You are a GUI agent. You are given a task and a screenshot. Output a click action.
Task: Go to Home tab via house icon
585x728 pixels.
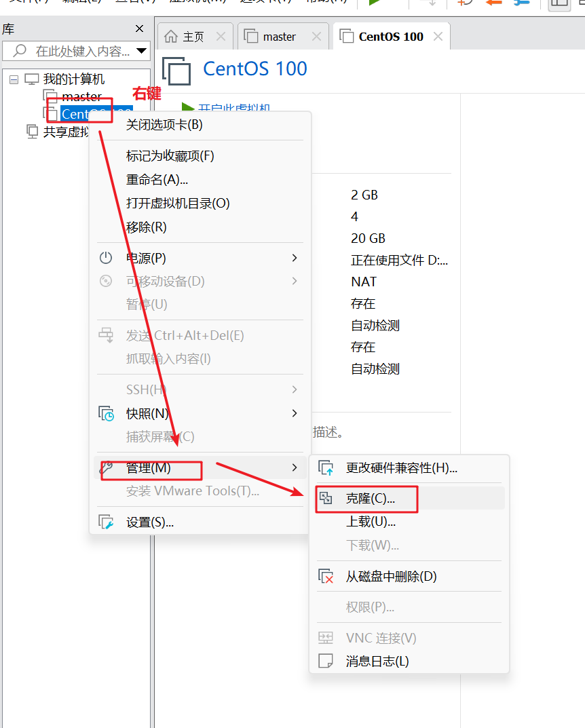[171, 36]
